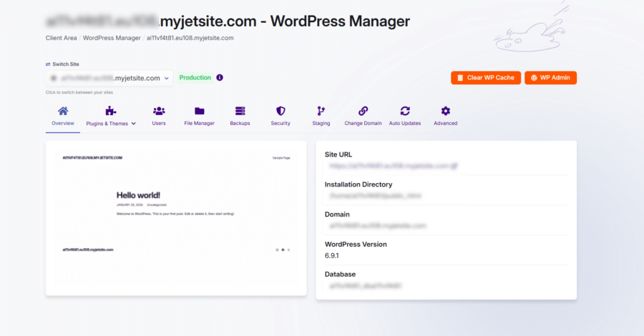Go to Client Area breadcrumb
The width and height of the screenshot is (644, 336).
pos(62,38)
